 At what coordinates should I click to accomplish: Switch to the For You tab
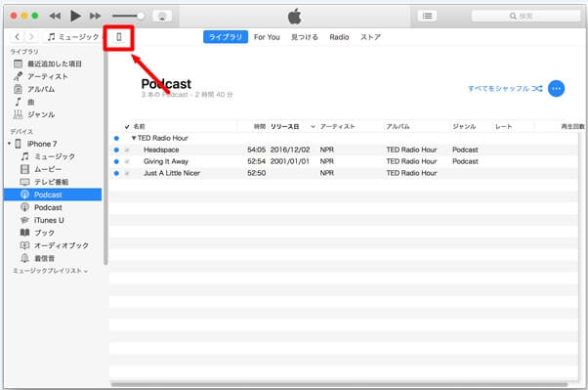(x=267, y=37)
